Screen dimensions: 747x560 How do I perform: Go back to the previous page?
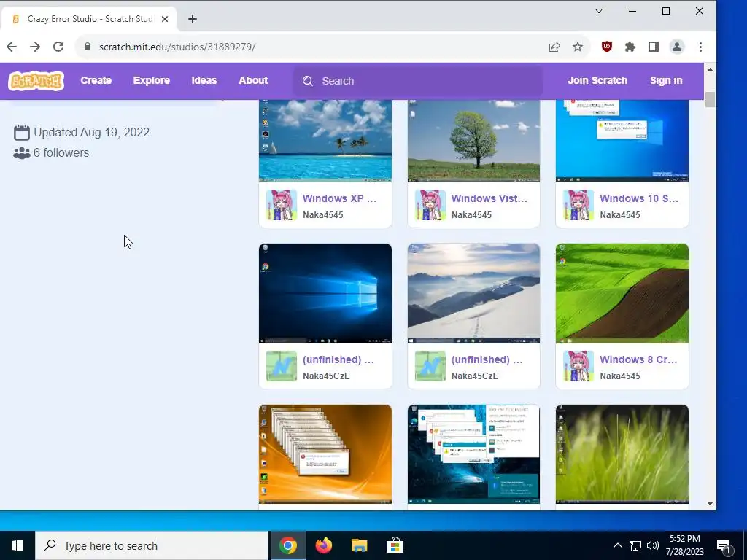pos(12,47)
